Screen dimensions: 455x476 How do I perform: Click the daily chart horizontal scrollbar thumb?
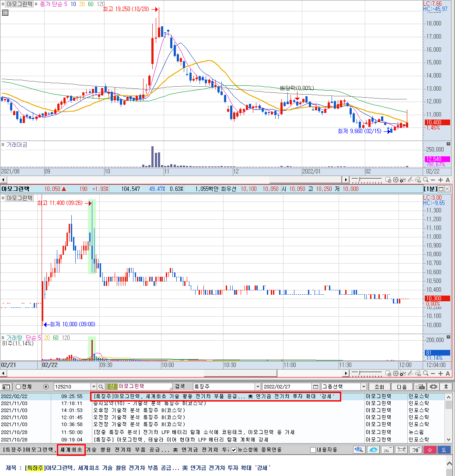point(305,180)
